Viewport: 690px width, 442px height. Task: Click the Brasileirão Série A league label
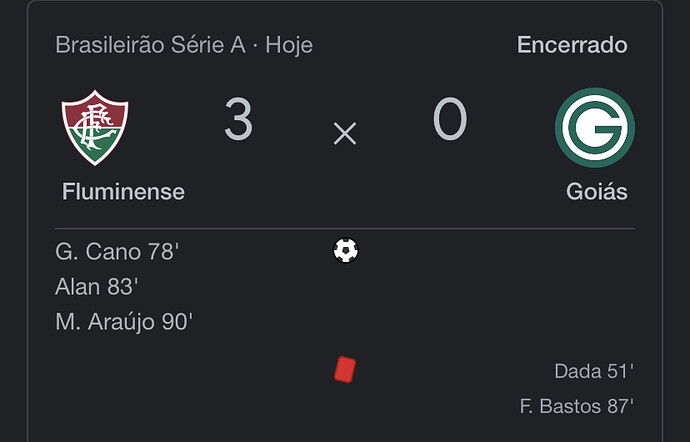pos(150,45)
